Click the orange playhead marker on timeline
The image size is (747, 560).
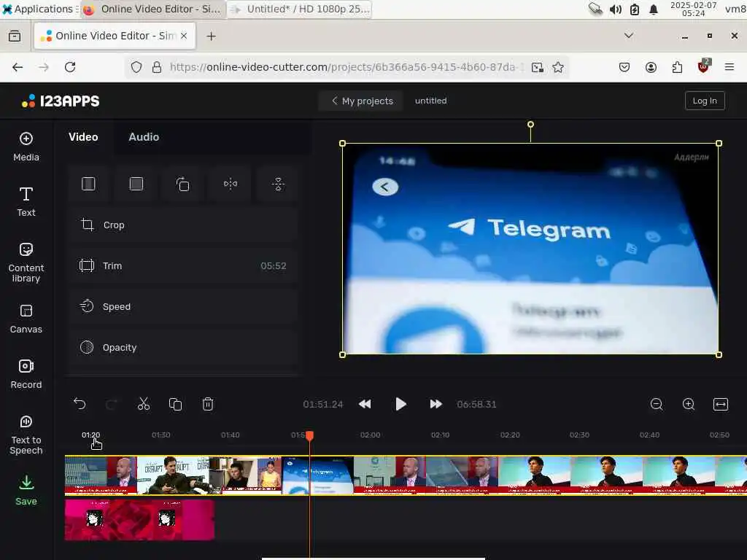pos(309,435)
